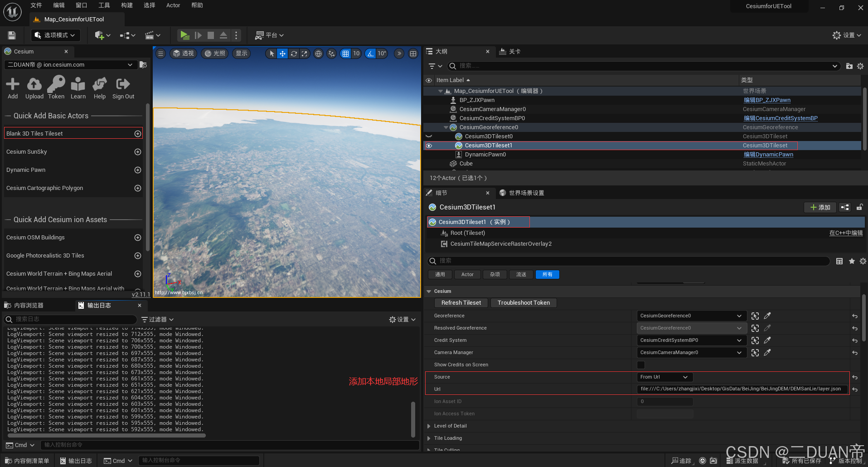Click the Save Current Level icon
868x467 pixels.
11,35
